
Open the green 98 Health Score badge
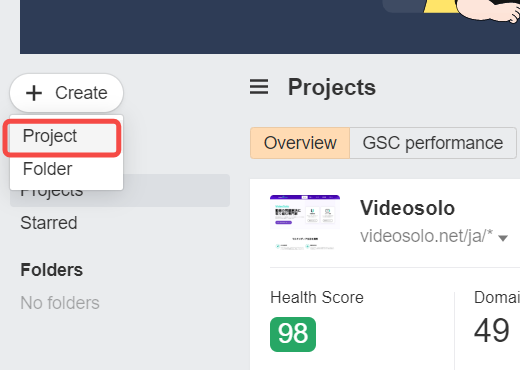pyautogui.click(x=293, y=334)
